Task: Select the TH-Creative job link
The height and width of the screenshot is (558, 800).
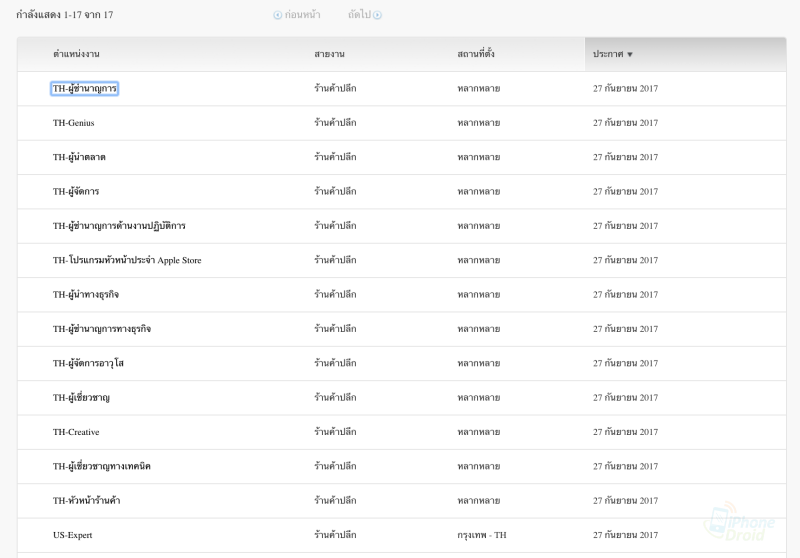Action: pos(76,432)
